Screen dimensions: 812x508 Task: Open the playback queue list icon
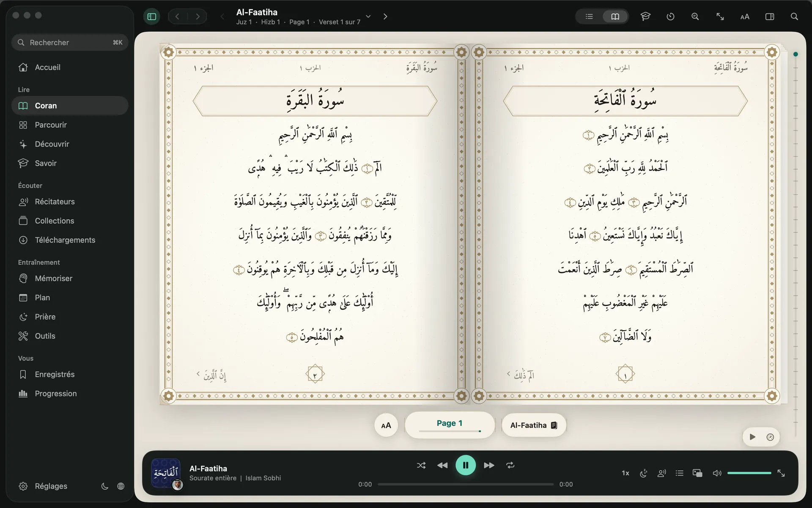coord(680,473)
